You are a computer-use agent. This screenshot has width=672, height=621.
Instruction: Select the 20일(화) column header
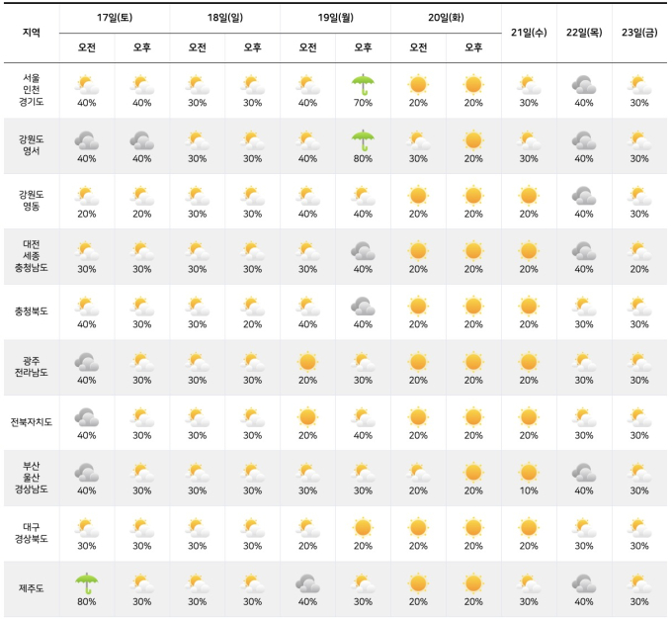tap(446, 18)
